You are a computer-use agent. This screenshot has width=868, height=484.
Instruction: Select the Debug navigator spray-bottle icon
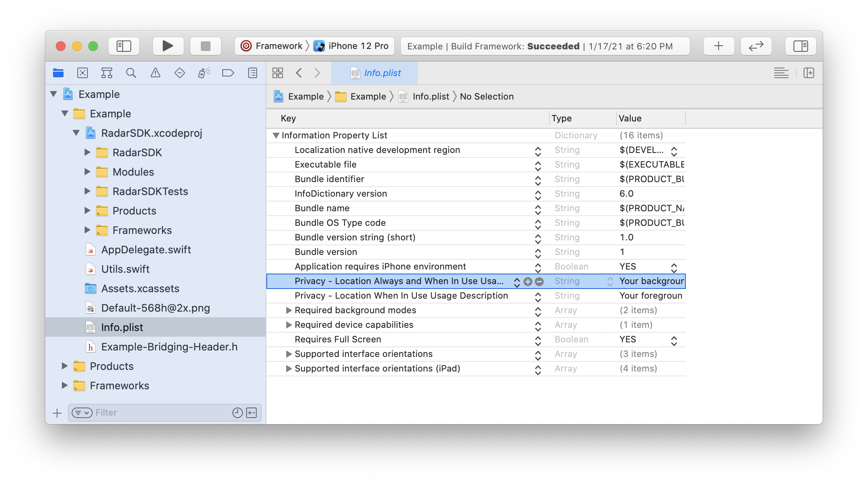[204, 73]
